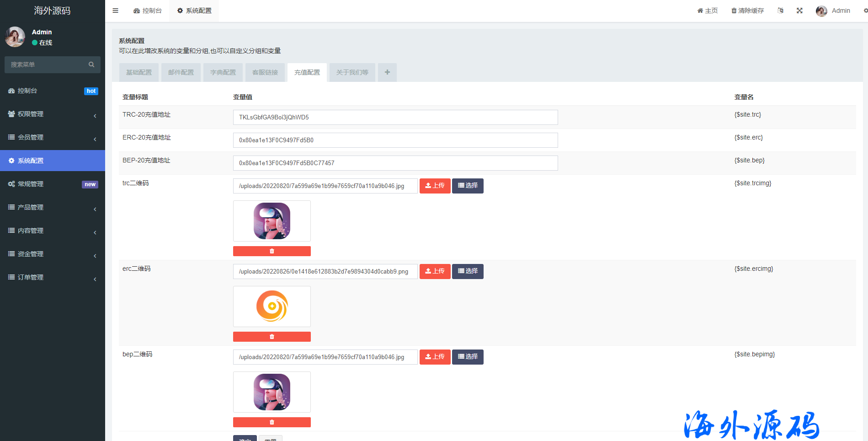This screenshot has height=441, width=868.
Task: Click the language switch icon in header
Action: tap(780, 11)
